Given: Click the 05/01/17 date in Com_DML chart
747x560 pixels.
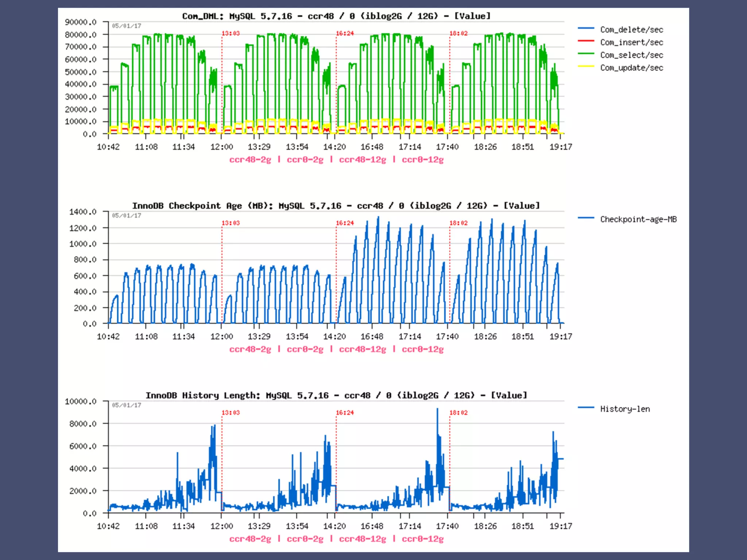Looking at the screenshot, I should click(x=127, y=26).
